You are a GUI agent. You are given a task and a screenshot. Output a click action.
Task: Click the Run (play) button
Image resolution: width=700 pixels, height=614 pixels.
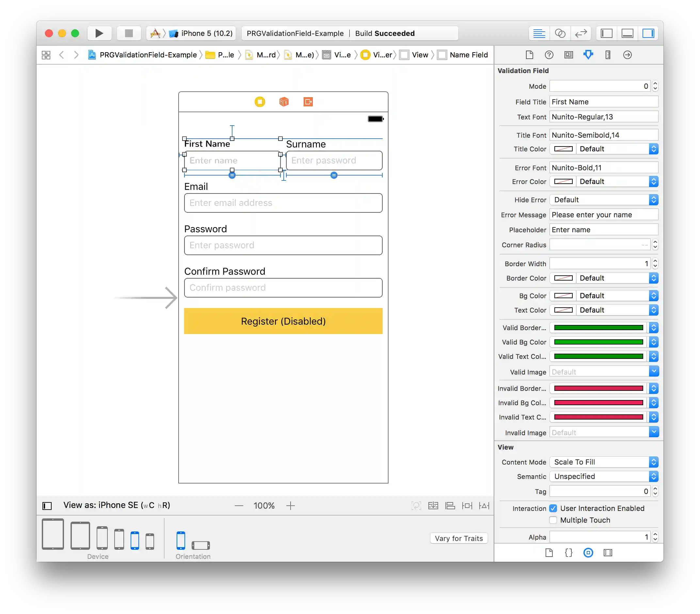[99, 33]
